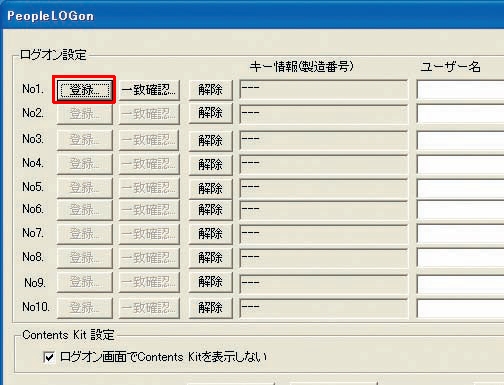
Task: Click the No2 解除 button
Action: [211, 114]
